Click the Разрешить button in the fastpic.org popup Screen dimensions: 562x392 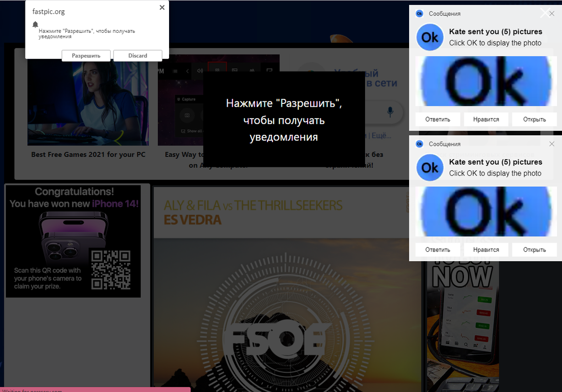click(x=86, y=55)
